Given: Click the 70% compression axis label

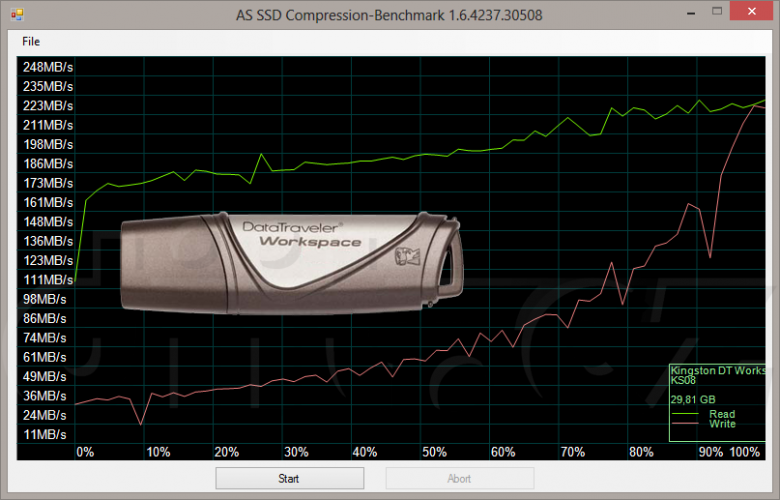Looking at the screenshot, I should (x=572, y=452).
